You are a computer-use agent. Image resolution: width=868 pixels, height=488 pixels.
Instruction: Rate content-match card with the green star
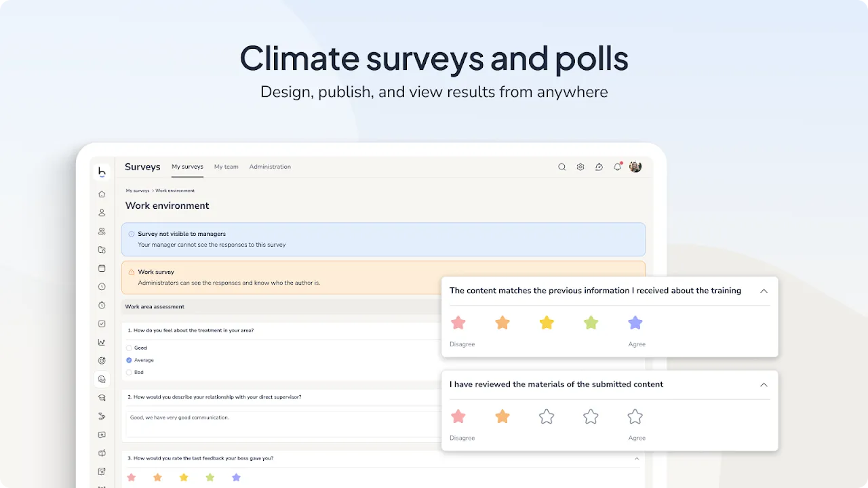(x=591, y=323)
